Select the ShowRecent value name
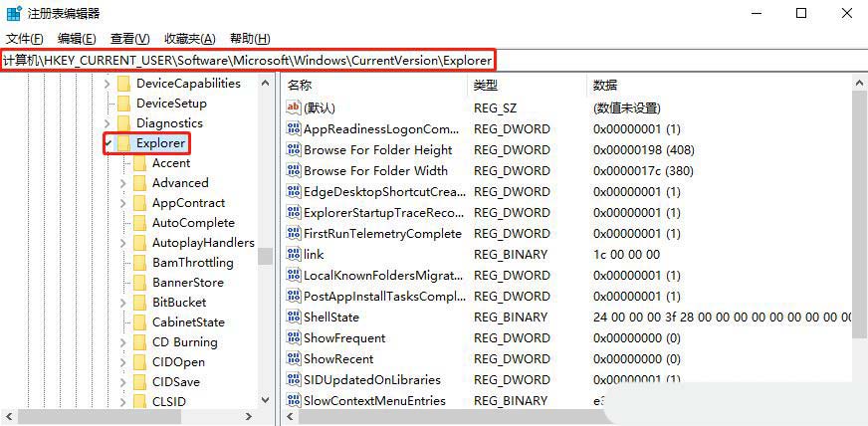This screenshot has width=868, height=426. (x=338, y=359)
